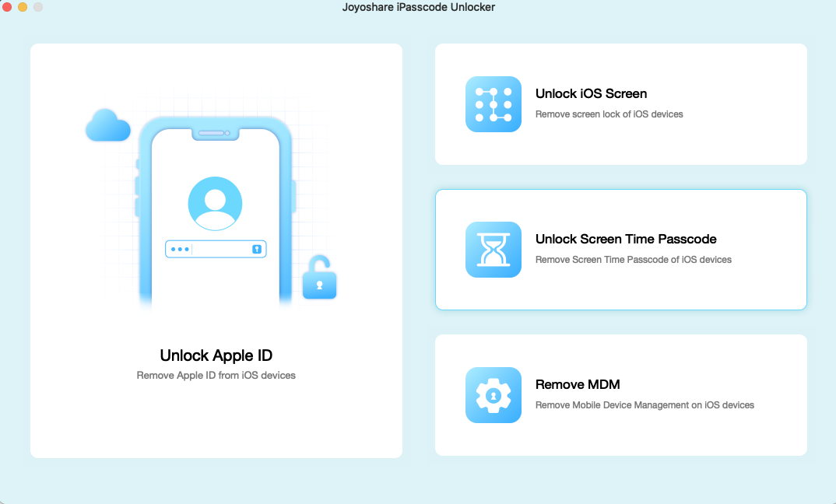The image size is (836, 504).
Task: Select the Unlock Apple ID title
Action: click(x=216, y=355)
